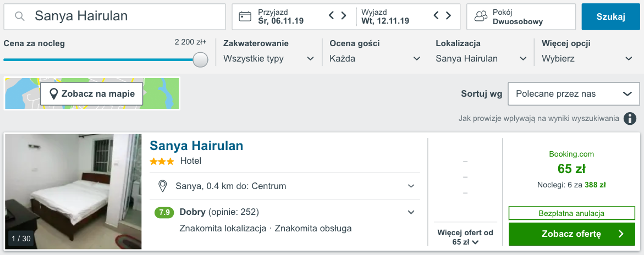Click Zobacz ofertę green button
Screen dimensions: 644x255
click(572, 234)
